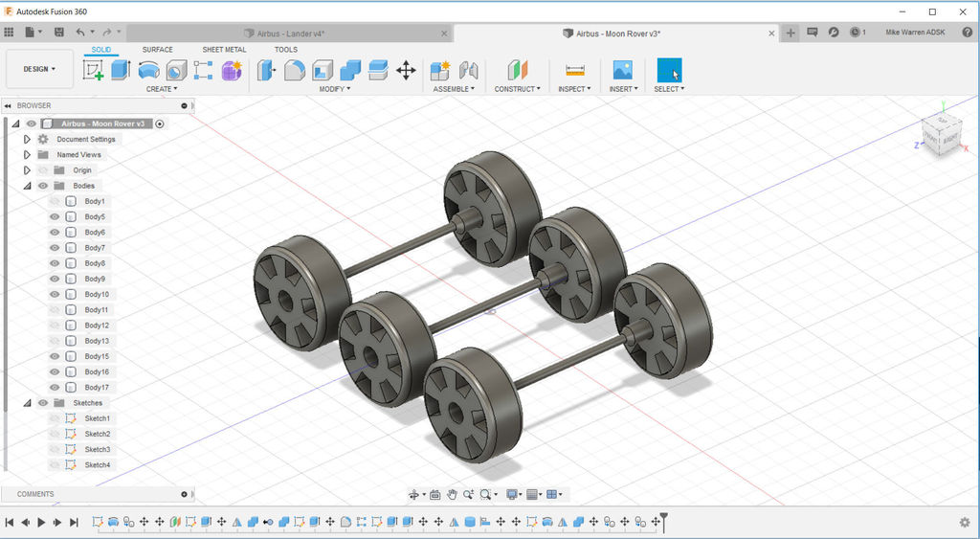The image size is (980, 539).
Task: Open the INSPECT dropdown menu
Action: click(574, 89)
